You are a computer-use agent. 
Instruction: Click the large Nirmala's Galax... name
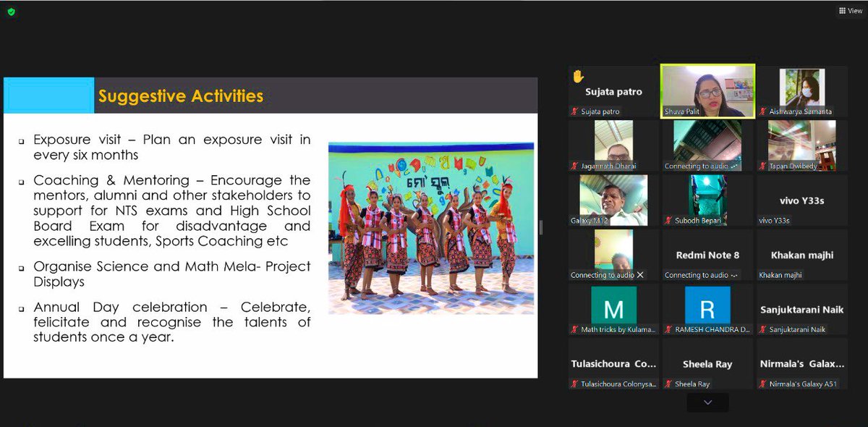801,364
